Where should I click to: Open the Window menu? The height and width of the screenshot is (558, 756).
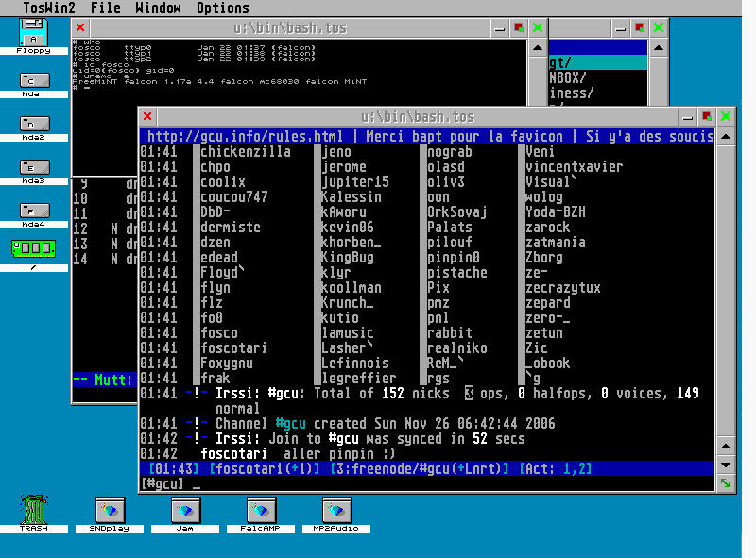point(158,8)
